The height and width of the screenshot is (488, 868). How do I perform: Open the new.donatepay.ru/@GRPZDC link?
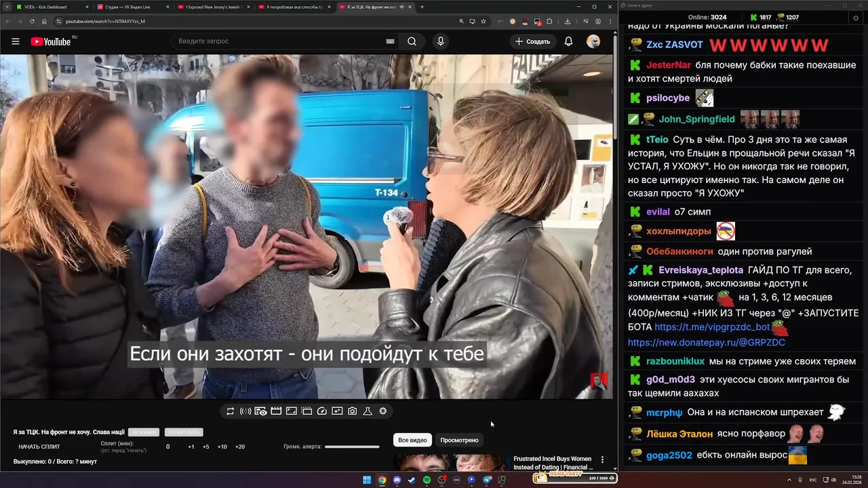tap(707, 343)
